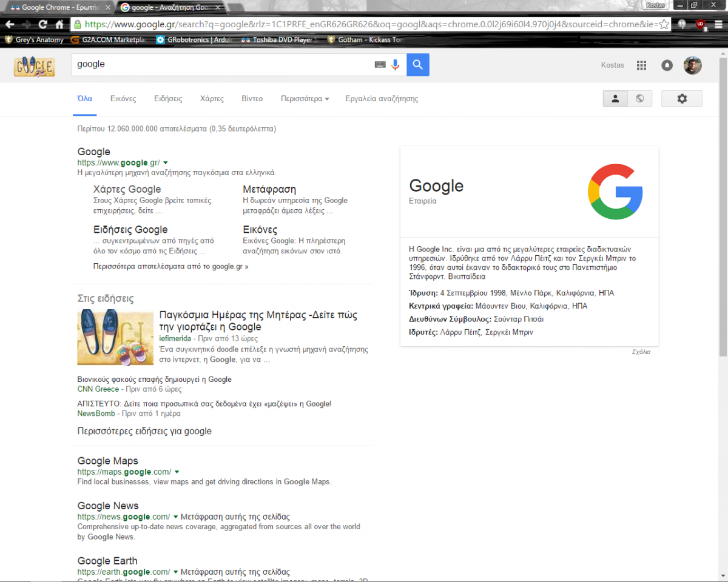Viewport: 728px width, 582px height.
Task: Translate the Google News result page
Action: point(235,517)
